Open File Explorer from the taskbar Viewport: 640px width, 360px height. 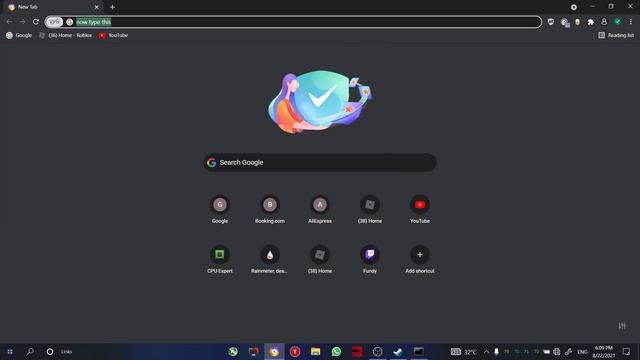(x=316, y=351)
